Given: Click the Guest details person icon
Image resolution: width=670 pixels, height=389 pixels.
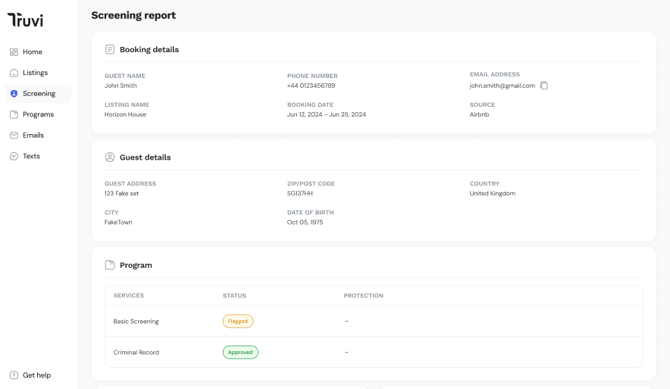Looking at the screenshot, I should (x=110, y=157).
